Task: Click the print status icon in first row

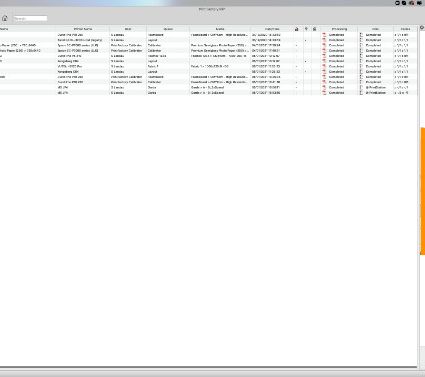Action: pos(361,35)
